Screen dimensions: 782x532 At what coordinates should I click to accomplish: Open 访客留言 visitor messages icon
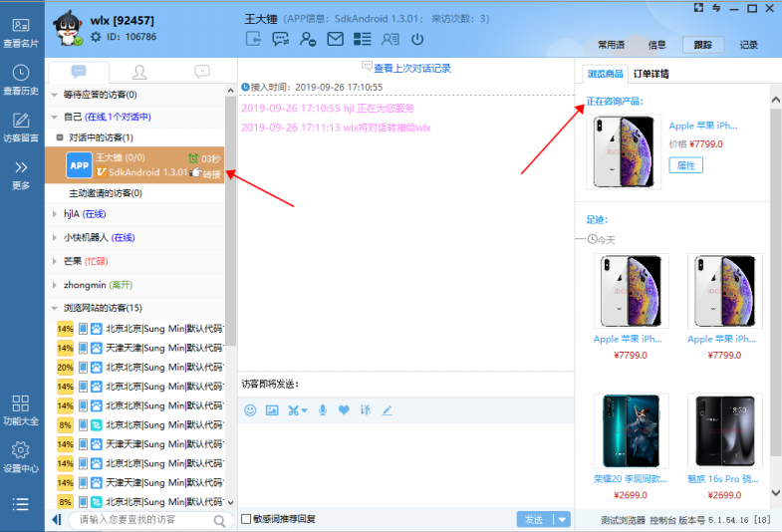coord(21,128)
